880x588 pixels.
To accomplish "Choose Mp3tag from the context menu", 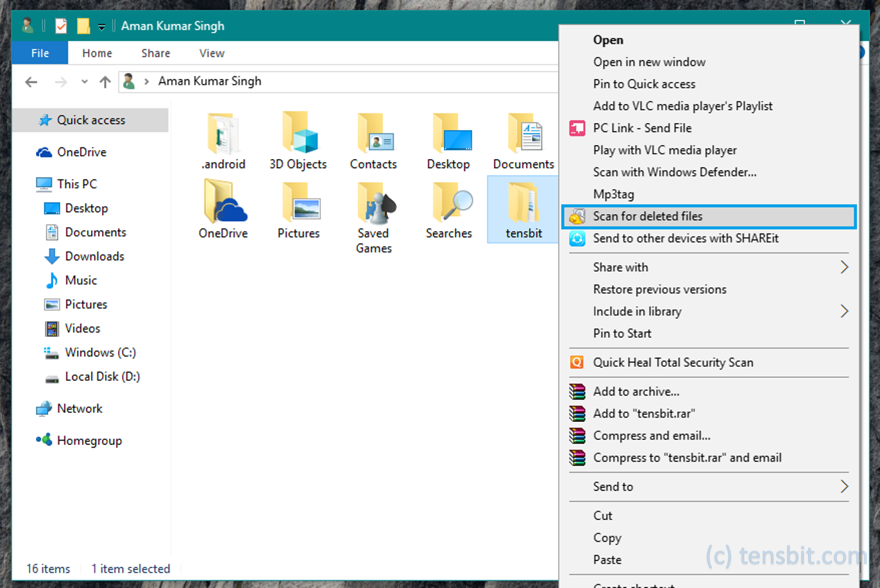I will coord(613,194).
